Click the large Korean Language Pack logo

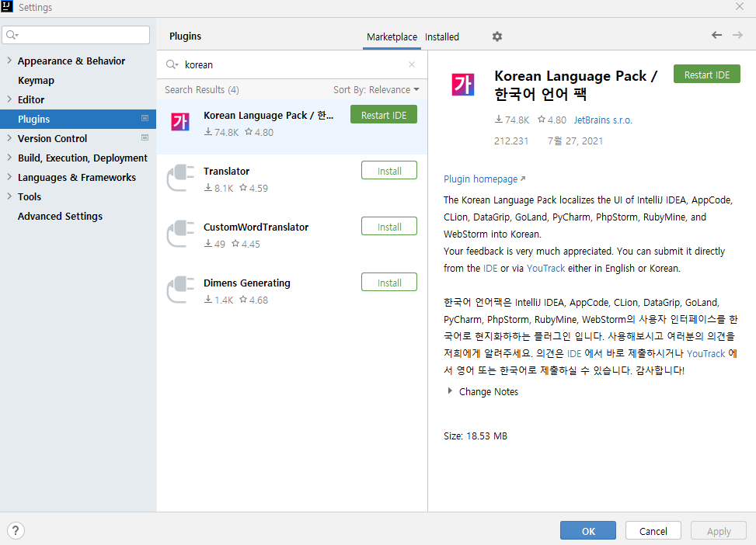pos(463,85)
